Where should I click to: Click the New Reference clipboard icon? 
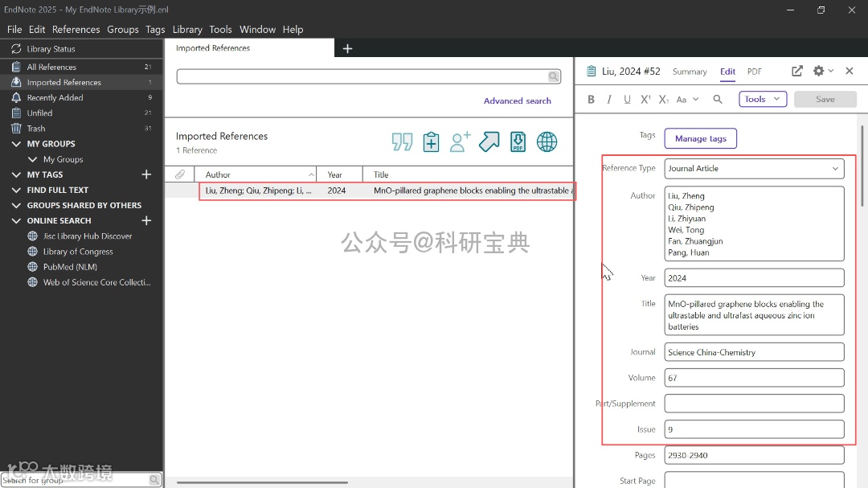click(432, 141)
